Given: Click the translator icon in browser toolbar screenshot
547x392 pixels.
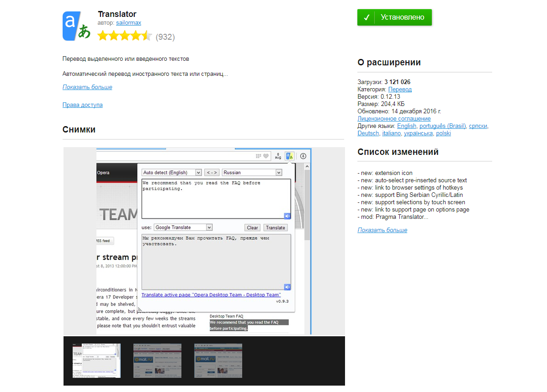Looking at the screenshot, I should [x=290, y=156].
